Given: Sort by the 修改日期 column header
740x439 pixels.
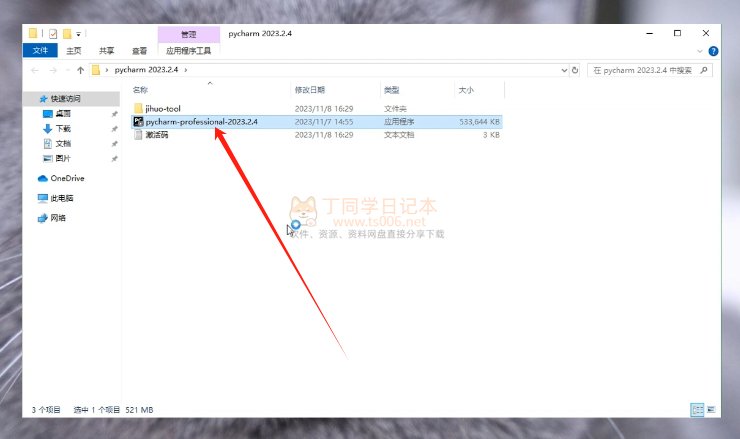Looking at the screenshot, I should pos(310,90).
